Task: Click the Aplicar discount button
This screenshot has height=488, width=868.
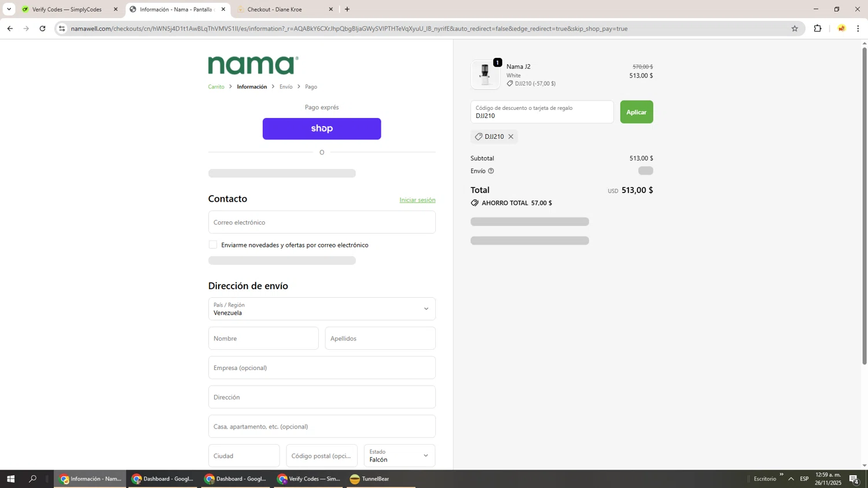Action: (637, 112)
